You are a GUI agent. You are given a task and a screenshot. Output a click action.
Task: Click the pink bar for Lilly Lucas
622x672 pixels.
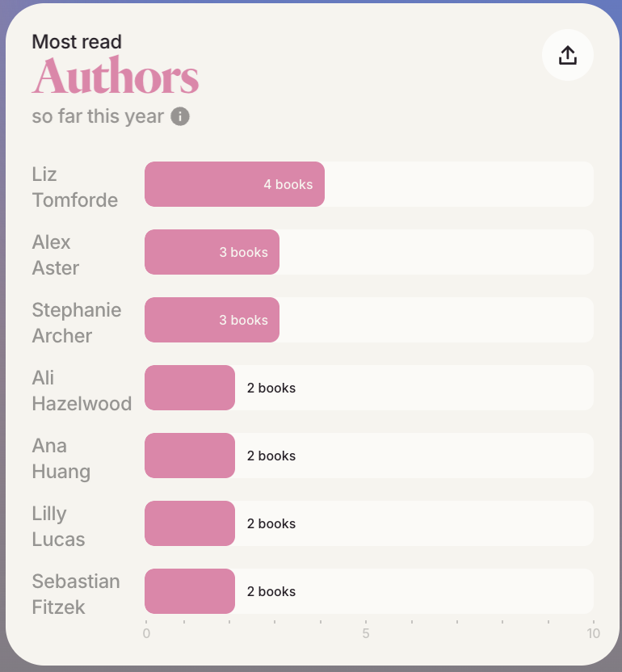coord(190,523)
